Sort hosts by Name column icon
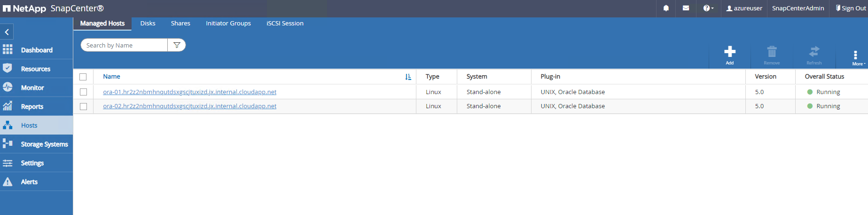 coord(408,77)
